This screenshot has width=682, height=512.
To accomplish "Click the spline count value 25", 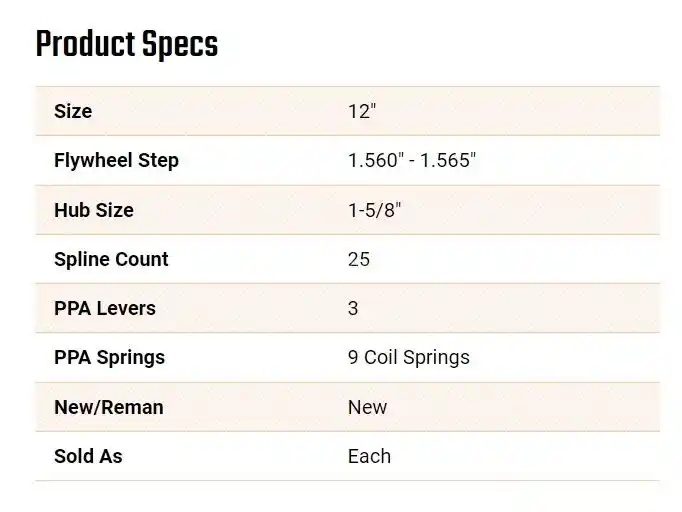I will click(x=359, y=260).
